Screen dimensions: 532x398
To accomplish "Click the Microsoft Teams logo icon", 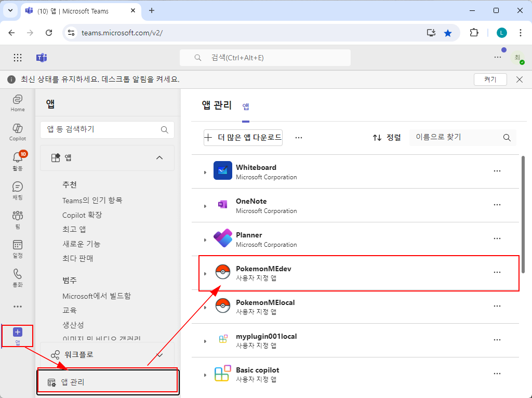I will [42, 58].
